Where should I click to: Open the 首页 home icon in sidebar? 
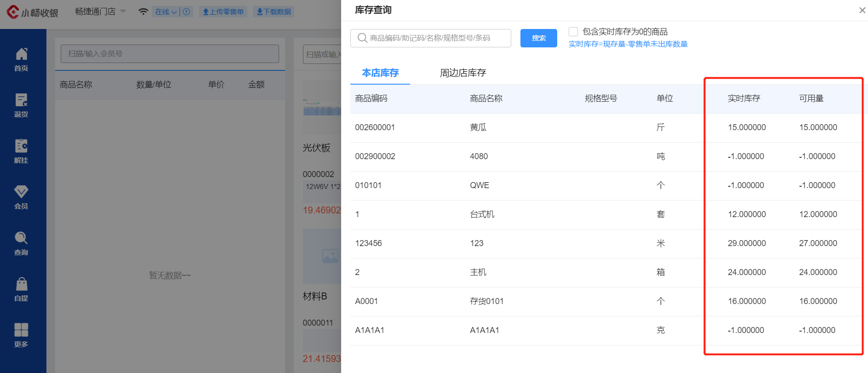pos(21,59)
